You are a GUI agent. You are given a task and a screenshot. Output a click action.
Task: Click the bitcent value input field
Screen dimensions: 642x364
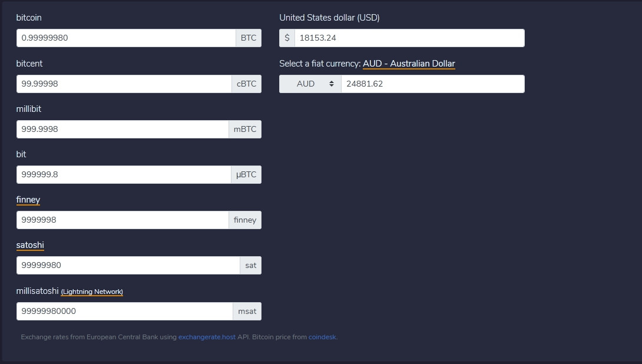(124, 84)
